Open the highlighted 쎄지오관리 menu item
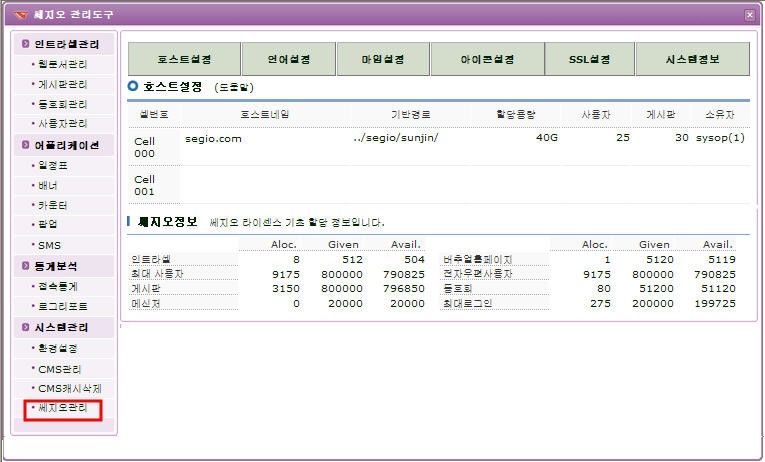765x462 pixels. point(62,408)
